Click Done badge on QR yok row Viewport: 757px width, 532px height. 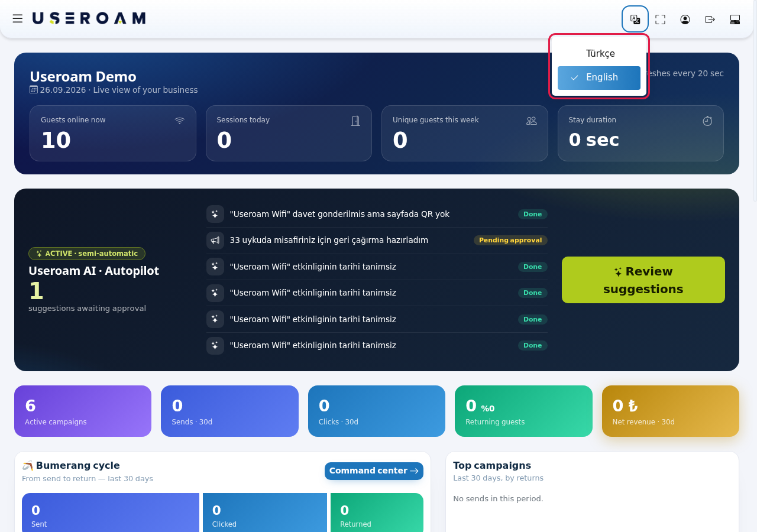pos(533,215)
